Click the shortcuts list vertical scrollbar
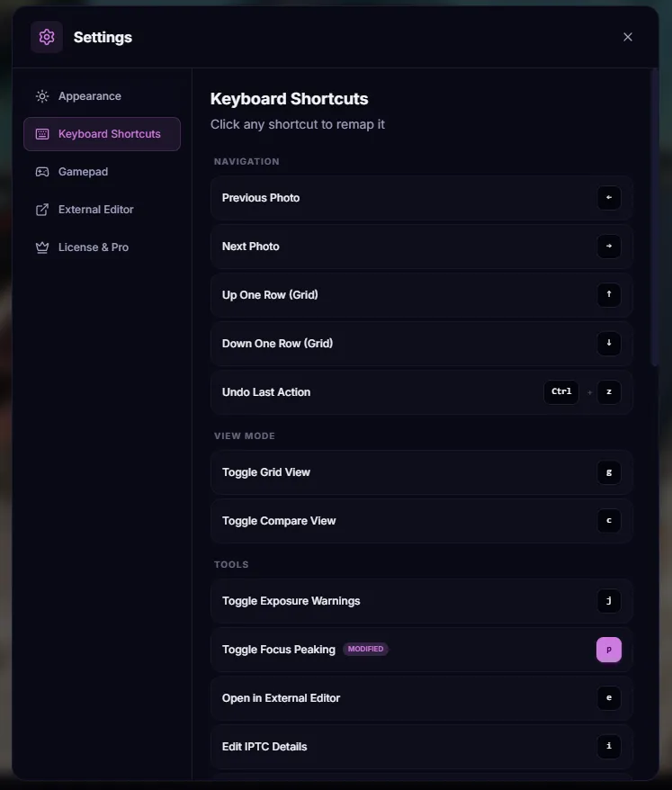Image resolution: width=672 pixels, height=790 pixels. (654, 218)
